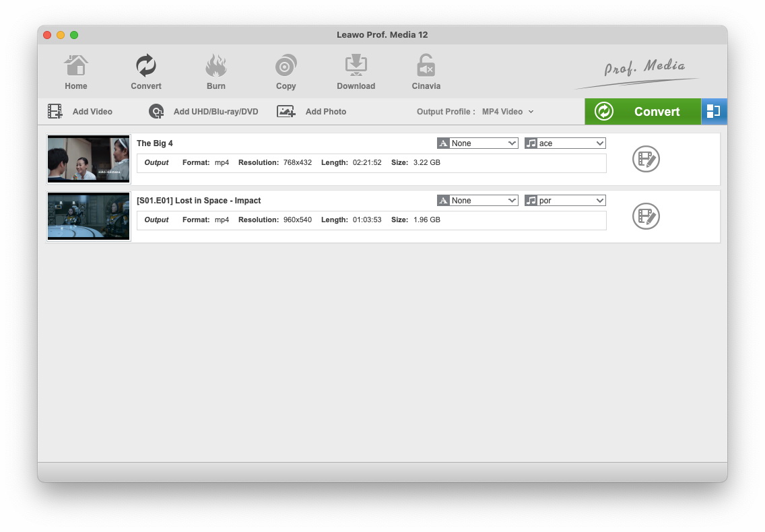Click the Add UHD/Blu-ray/DVD label
Image resolution: width=765 pixels, height=532 pixels.
point(215,112)
